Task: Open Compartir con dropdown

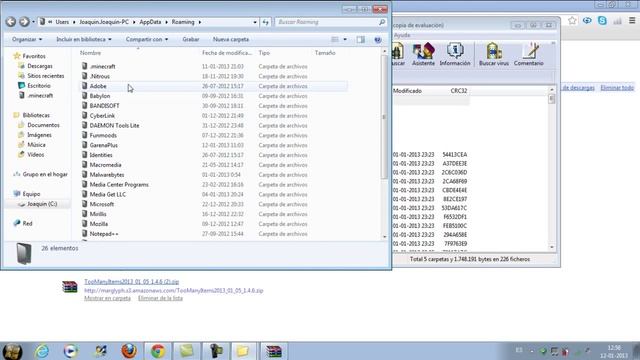Action: click(147, 40)
